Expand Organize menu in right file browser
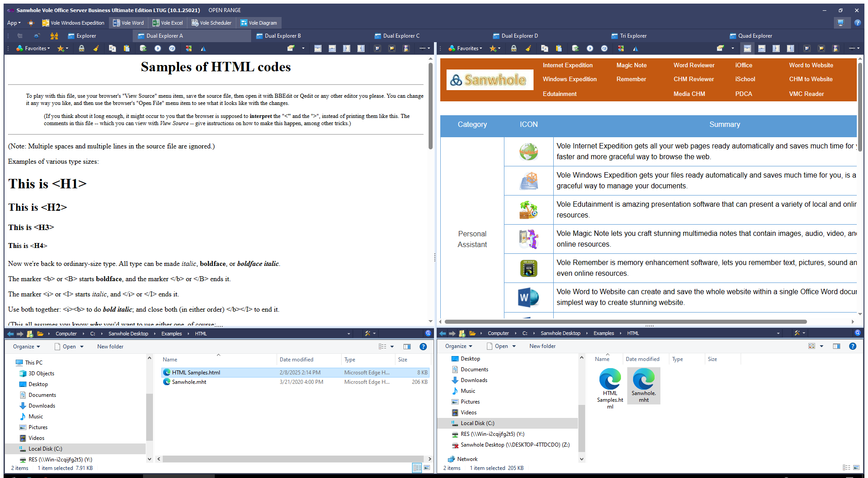This screenshot has width=868, height=478. tap(459, 346)
